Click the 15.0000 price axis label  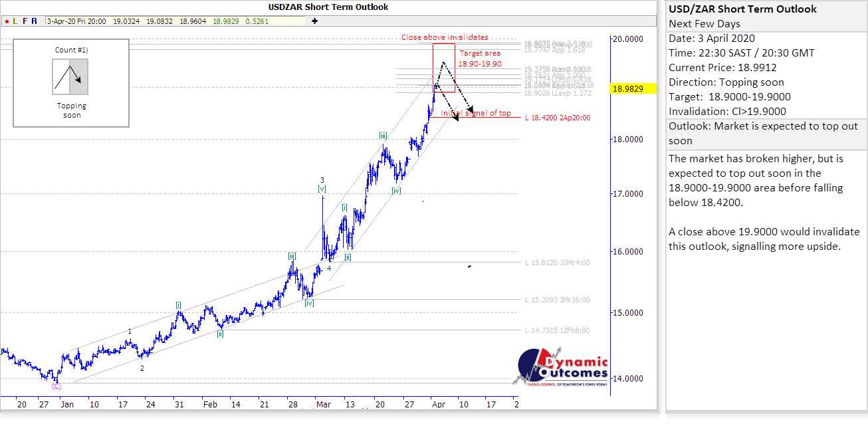[x=629, y=312]
